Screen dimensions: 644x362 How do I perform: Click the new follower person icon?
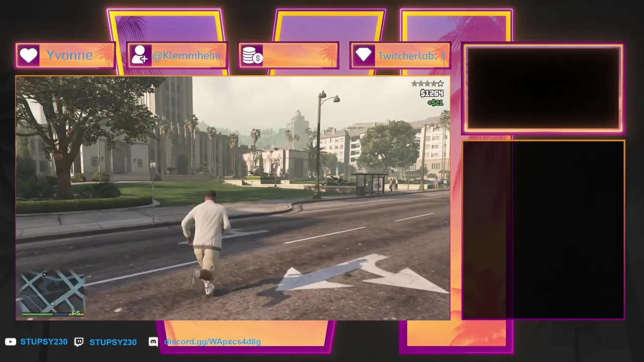[x=139, y=55]
